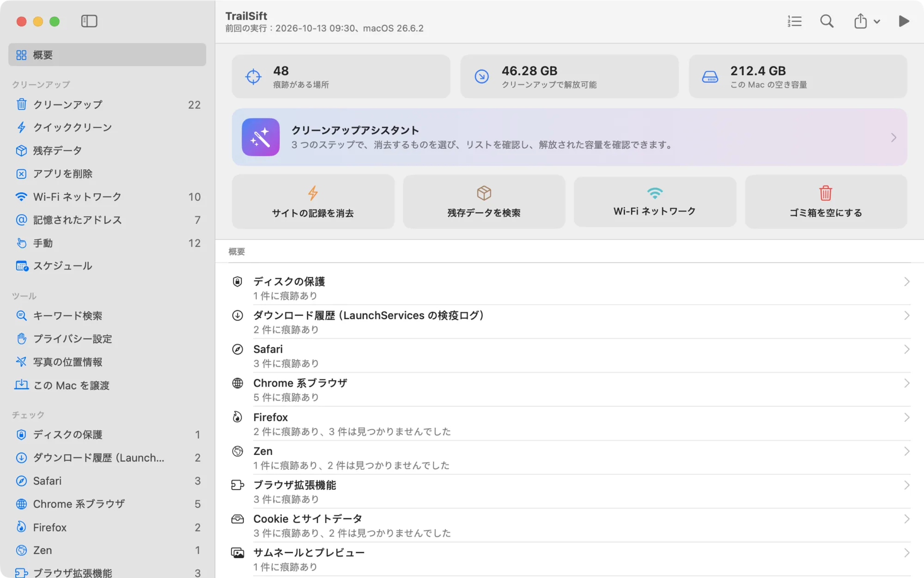This screenshot has height=578, width=924.
Task: Open the Firefox row in overview list
Action: coord(570,424)
